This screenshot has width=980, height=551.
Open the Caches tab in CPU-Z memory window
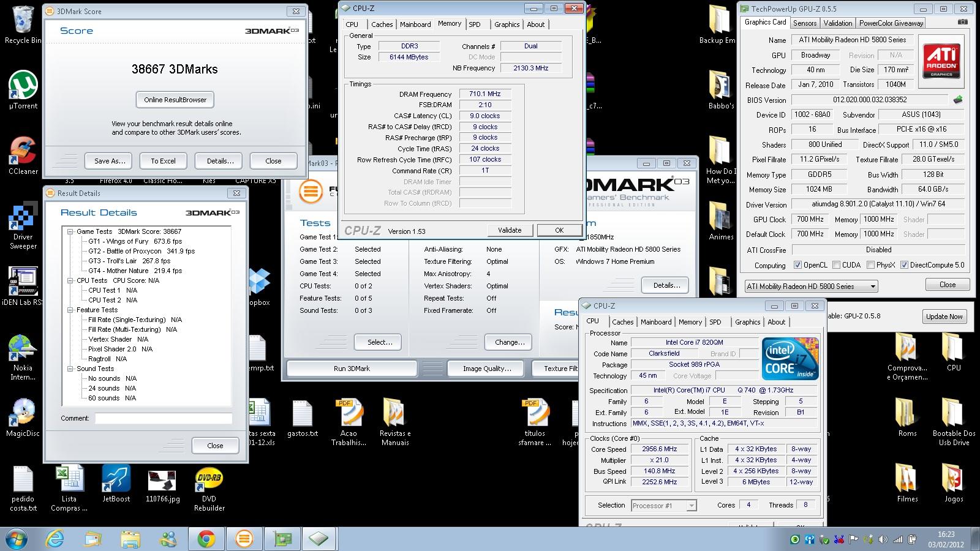coord(382,24)
